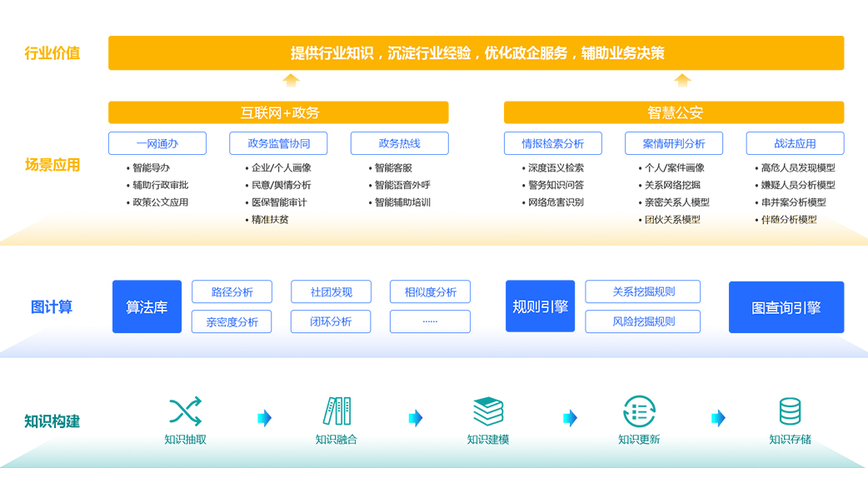Click the 智慧公安 orange header

(674, 112)
